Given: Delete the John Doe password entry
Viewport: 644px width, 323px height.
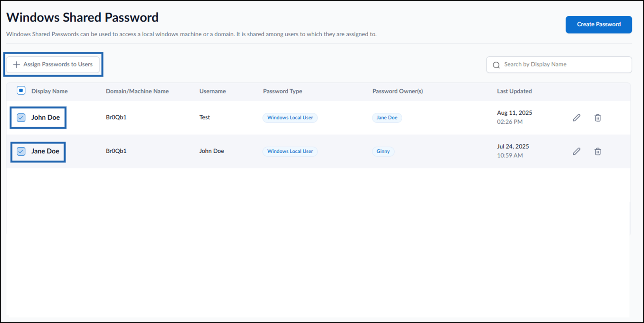Looking at the screenshot, I should [x=598, y=118].
